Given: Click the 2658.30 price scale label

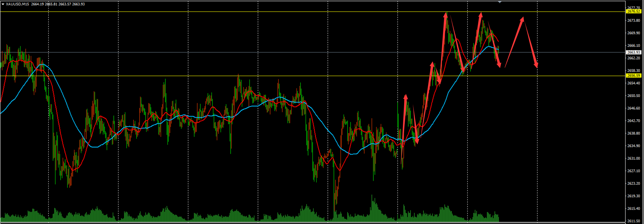Looking at the screenshot, I should (x=634, y=71).
